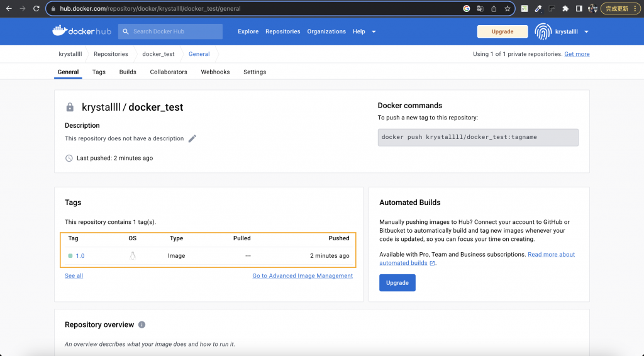
Task: Click the clock icon beside Last pushed
Action: [x=69, y=158]
